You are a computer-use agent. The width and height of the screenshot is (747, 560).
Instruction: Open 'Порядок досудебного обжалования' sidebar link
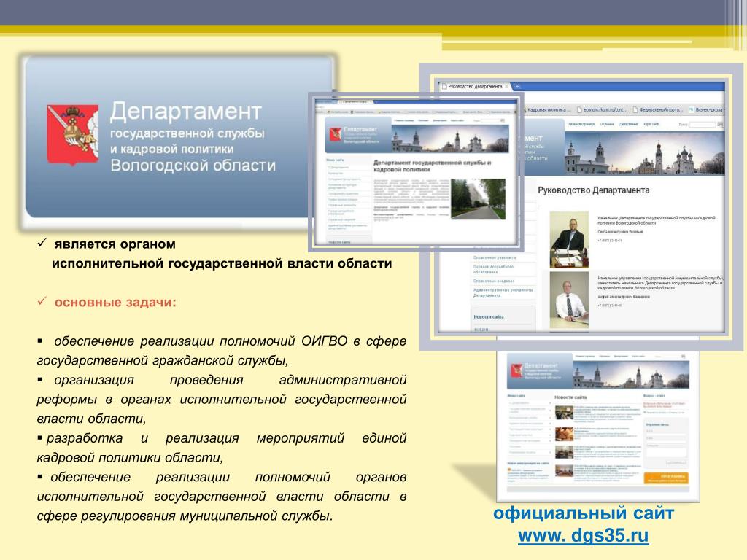pos(494,269)
